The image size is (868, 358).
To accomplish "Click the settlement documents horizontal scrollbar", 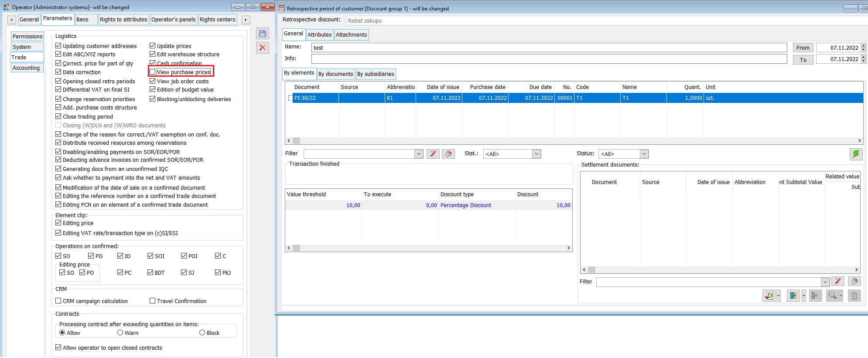I will tap(720, 269).
